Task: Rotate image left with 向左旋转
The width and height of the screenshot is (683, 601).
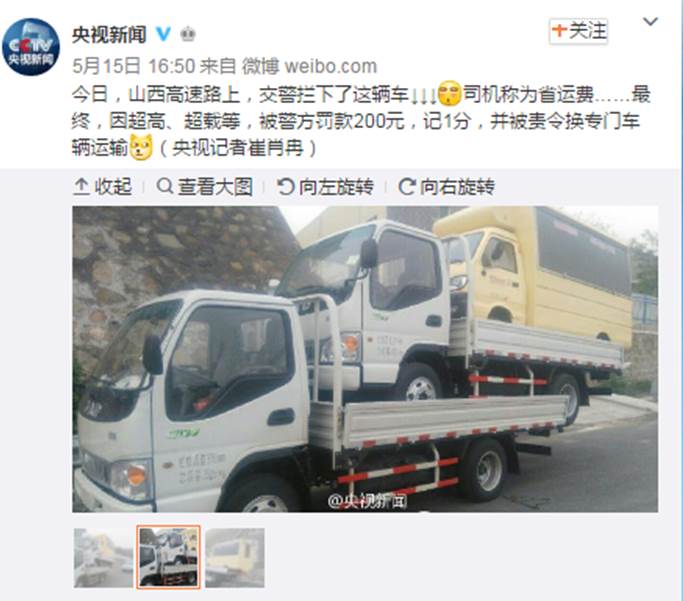Action: [x=325, y=187]
